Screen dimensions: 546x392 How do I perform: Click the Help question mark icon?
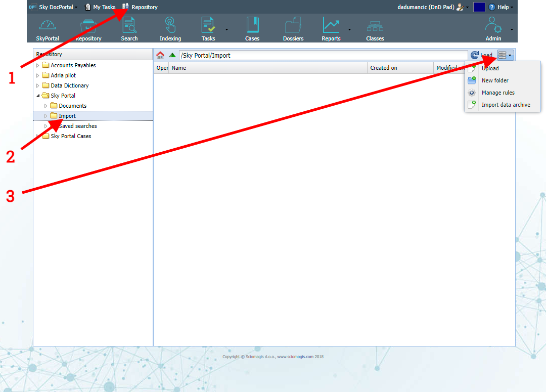point(492,7)
